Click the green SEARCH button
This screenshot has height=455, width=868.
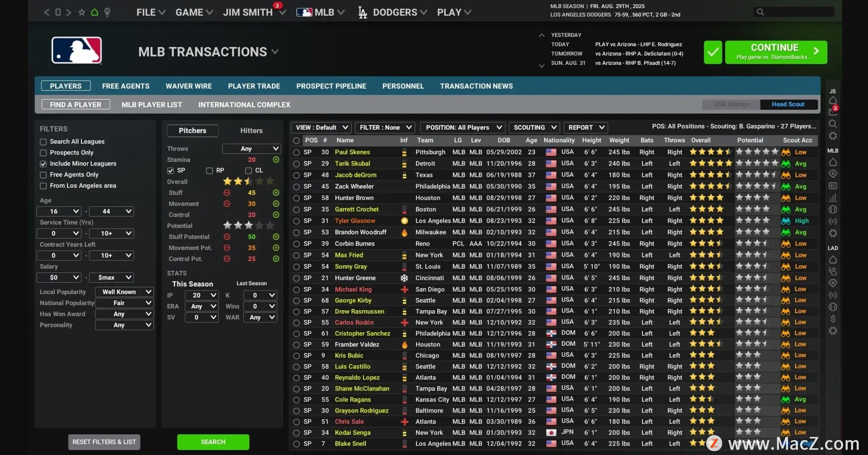pos(213,442)
